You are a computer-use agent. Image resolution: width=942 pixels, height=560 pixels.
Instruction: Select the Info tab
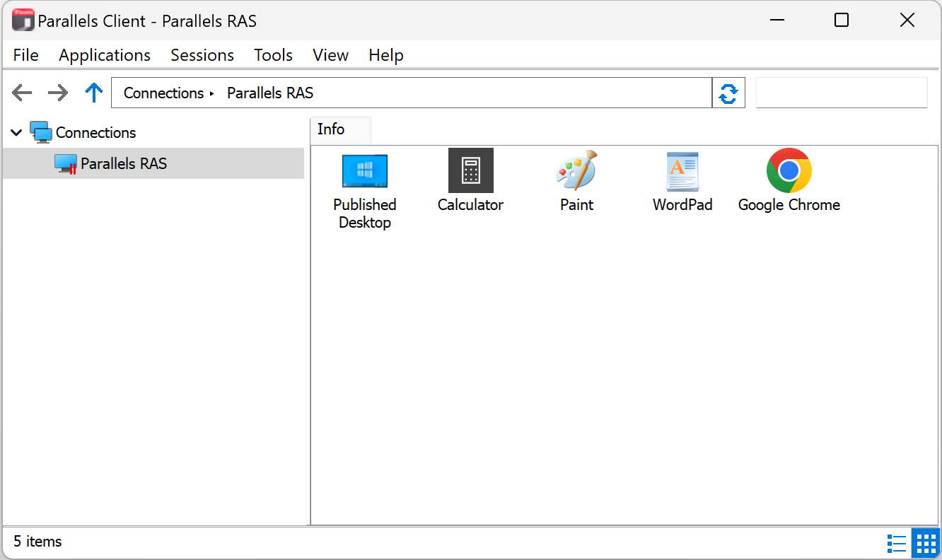tap(331, 129)
